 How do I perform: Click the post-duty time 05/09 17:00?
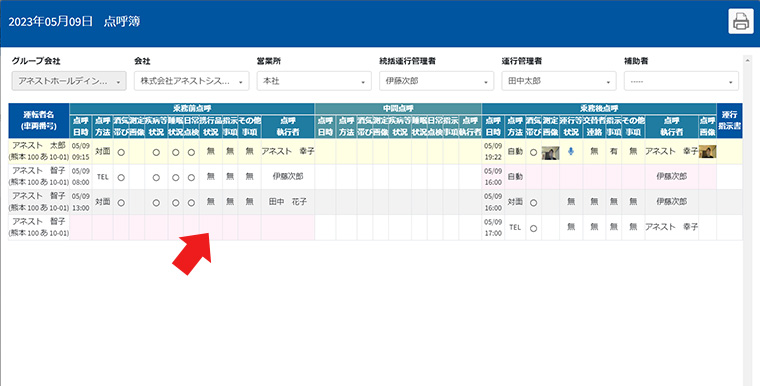[493, 227]
